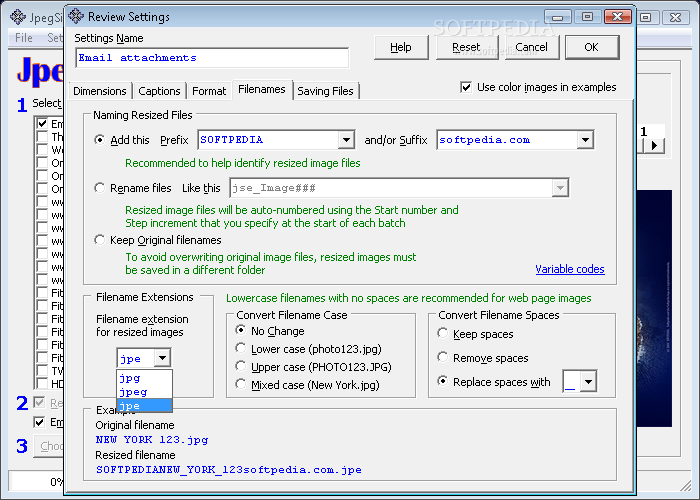700x500 pixels.
Task: Confirm settings with OK button
Action: coord(592,47)
